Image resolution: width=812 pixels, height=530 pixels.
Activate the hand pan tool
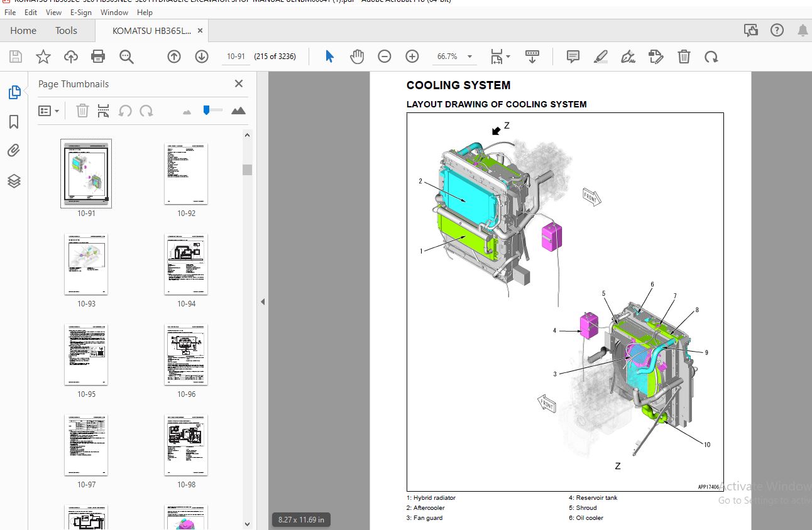[357, 57]
